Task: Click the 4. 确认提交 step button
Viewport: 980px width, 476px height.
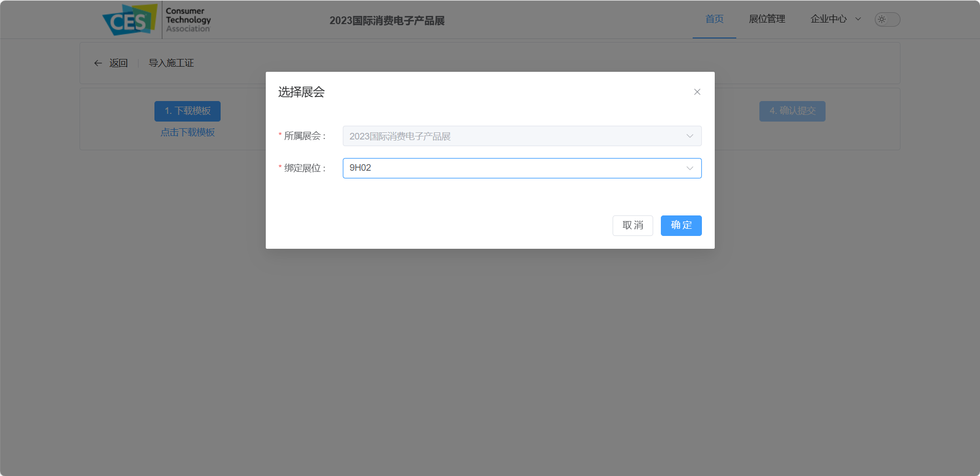Action: tap(792, 111)
